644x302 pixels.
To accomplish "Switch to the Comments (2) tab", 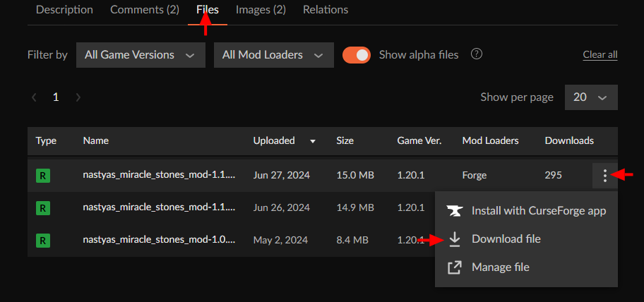I will (x=145, y=10).
